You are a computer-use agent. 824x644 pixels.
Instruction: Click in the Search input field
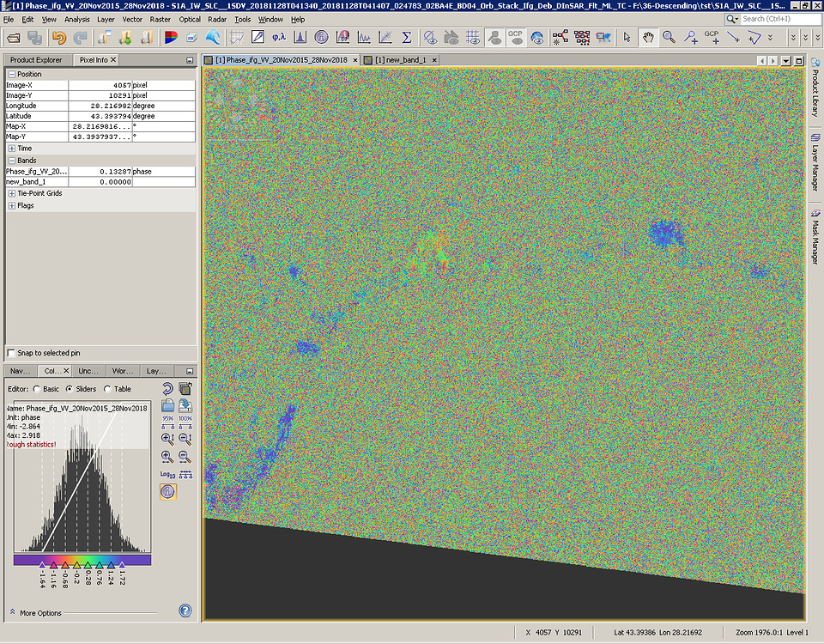(x=772, y=18)
